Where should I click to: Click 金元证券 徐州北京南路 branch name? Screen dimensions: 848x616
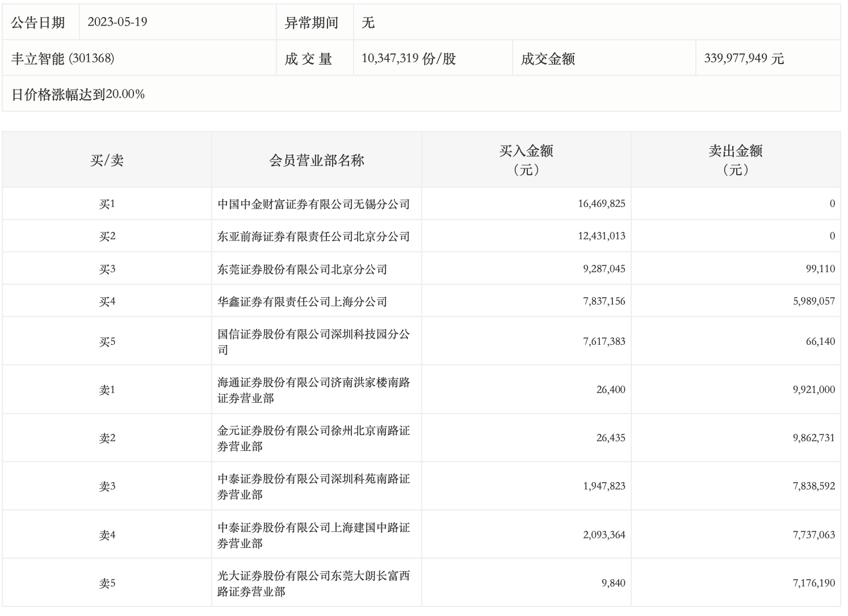(x=313, y=438)
